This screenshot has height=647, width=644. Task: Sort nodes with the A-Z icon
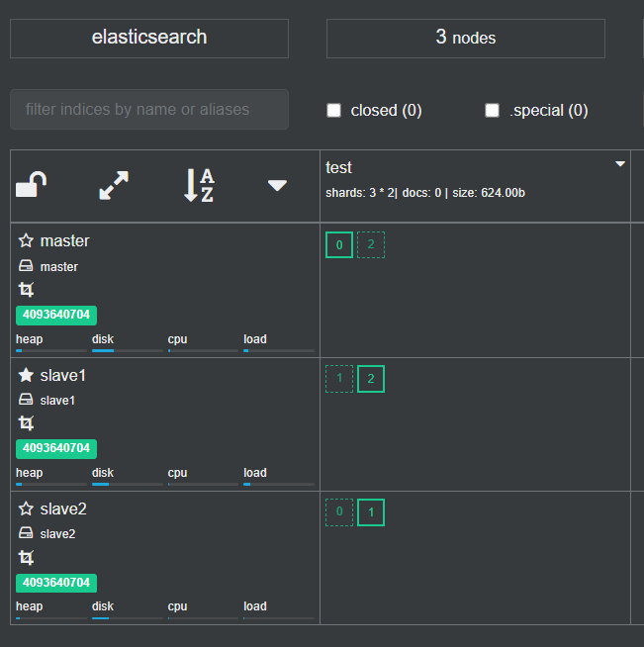click(199, 185)
